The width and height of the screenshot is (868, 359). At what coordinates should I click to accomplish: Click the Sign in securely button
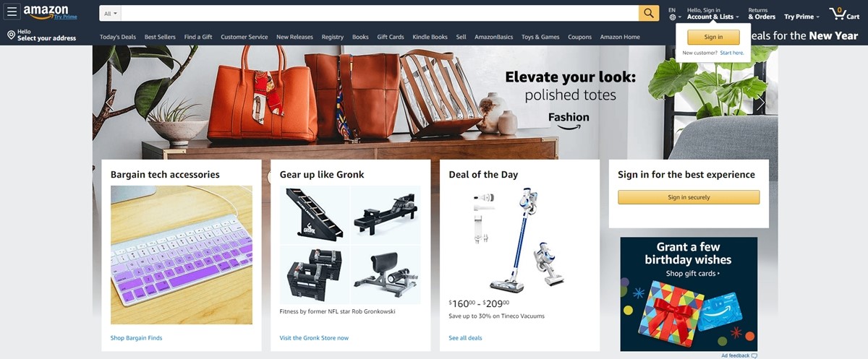pyautogui.click(x=689, y=197)
